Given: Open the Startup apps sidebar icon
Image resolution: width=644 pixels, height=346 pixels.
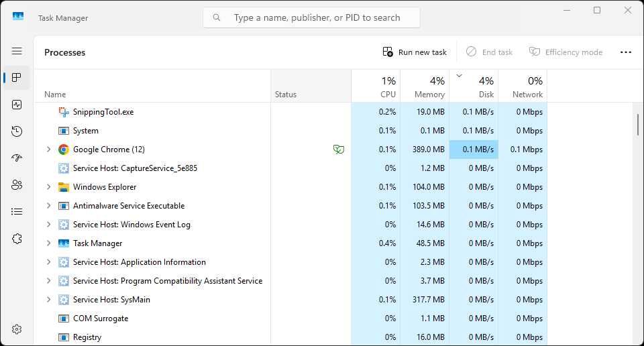Looking at the screenshot, I should 17,158.
